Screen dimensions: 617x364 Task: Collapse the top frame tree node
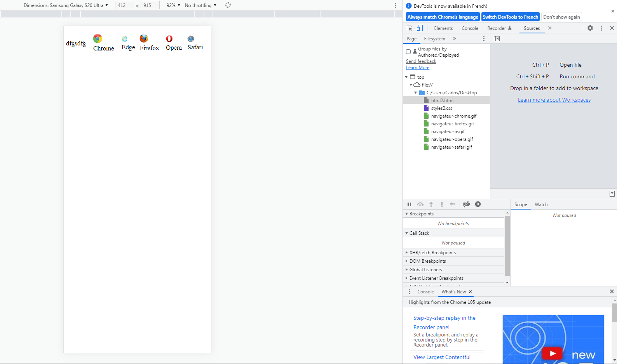click(x=406, y=77)
